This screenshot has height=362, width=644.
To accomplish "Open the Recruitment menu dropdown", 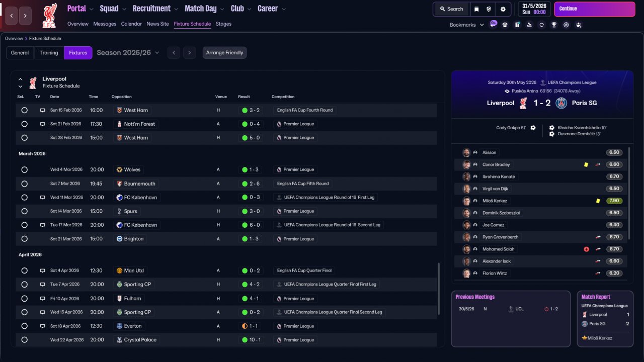I will click(x=155, y=9).
